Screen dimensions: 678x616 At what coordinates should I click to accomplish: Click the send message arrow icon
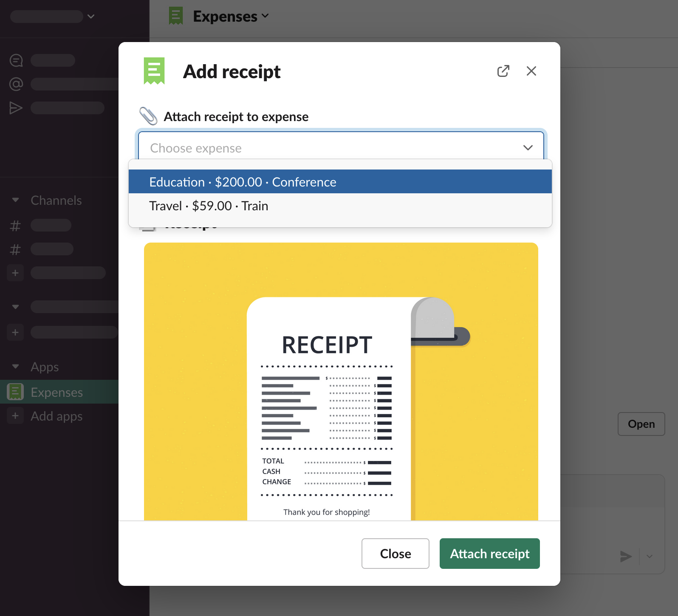pos(625,556)
